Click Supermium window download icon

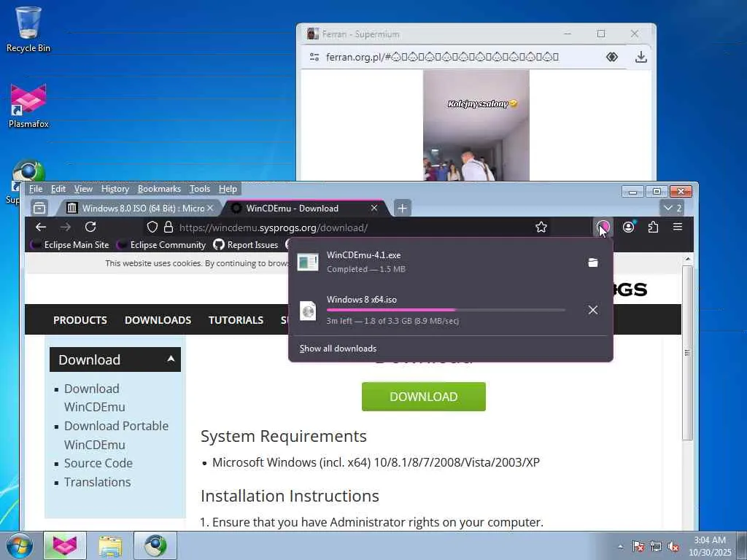(641, 57)
